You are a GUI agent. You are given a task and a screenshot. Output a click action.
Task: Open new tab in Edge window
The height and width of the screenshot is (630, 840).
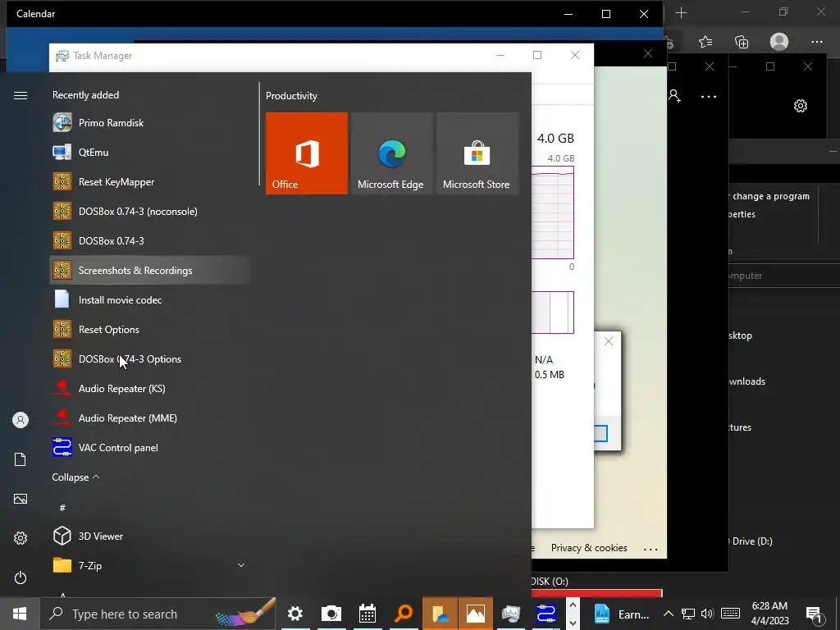(682, 13)
